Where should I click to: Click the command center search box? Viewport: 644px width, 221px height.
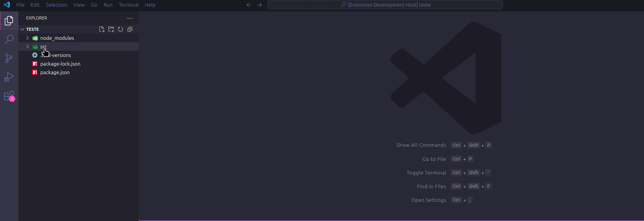[x=385, y=5]
